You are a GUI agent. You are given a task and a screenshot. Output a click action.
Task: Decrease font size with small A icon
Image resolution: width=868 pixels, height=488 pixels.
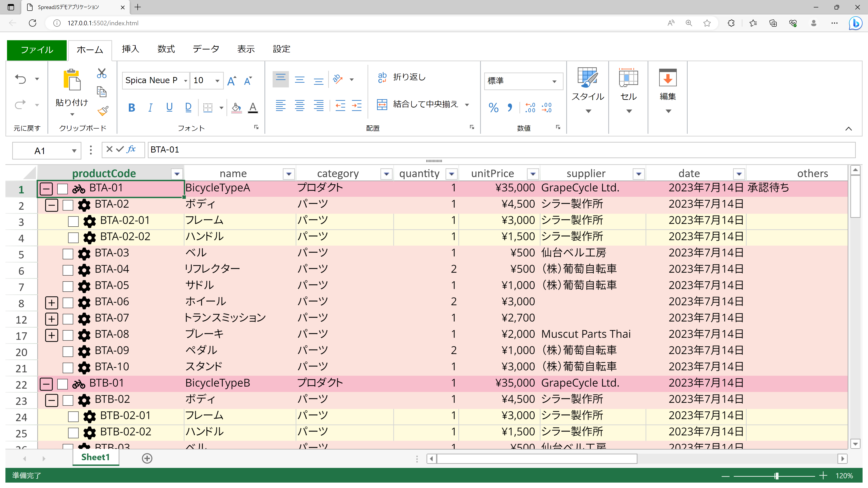(x=248, y=81)
